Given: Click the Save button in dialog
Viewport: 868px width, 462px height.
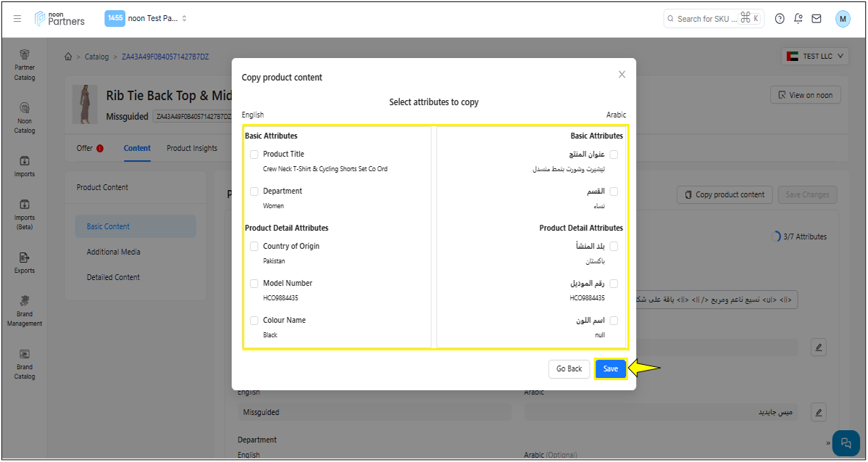Looking at the screenshot, I should point(611,368).
